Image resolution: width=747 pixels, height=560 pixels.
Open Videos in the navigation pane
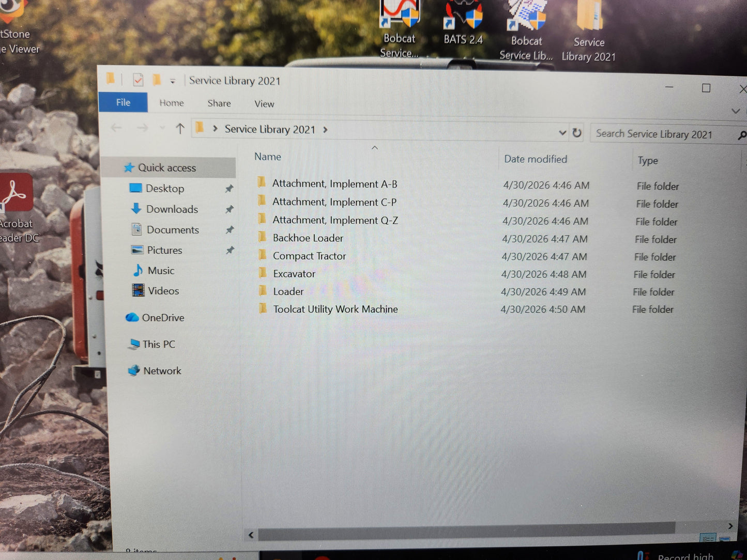point(163,291)
